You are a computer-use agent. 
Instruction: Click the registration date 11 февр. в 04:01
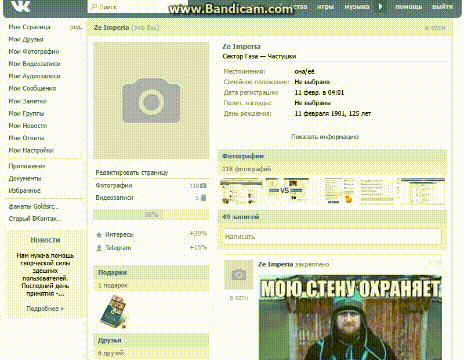[319, 93]
